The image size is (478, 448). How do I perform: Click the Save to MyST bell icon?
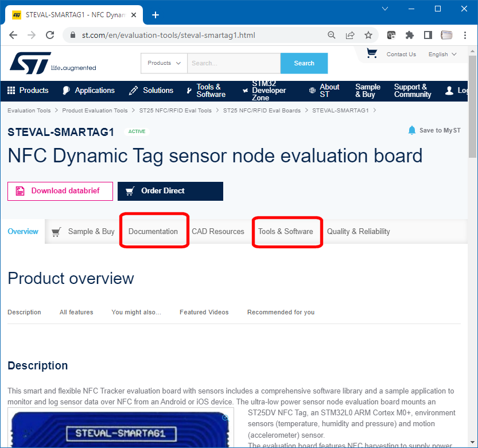coord(412,130)
